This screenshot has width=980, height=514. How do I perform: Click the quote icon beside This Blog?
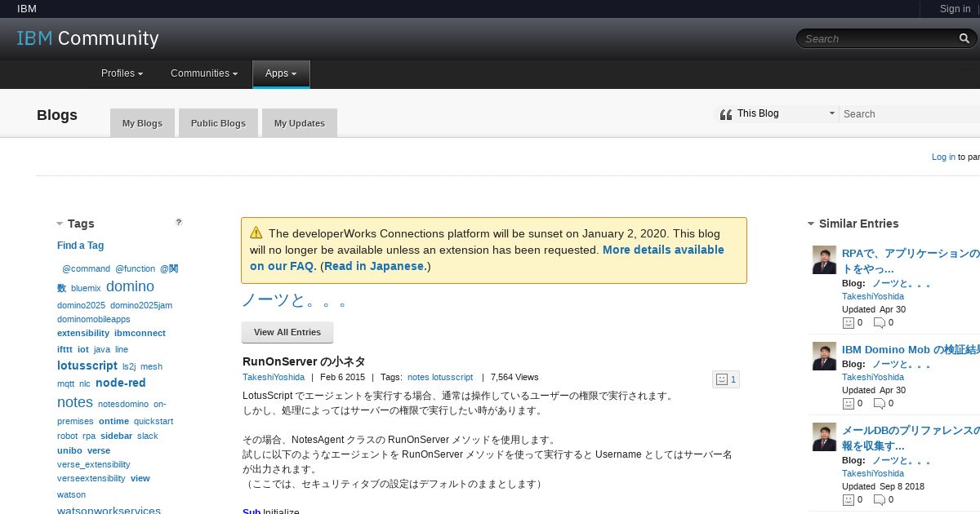[725, 114]
